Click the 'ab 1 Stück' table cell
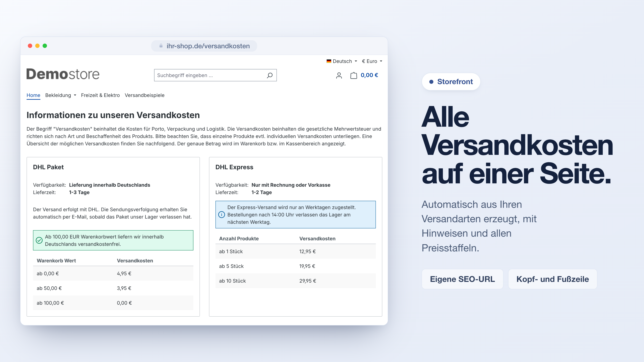The height and width of the screenshot is (362, 644). pos(231,252)
